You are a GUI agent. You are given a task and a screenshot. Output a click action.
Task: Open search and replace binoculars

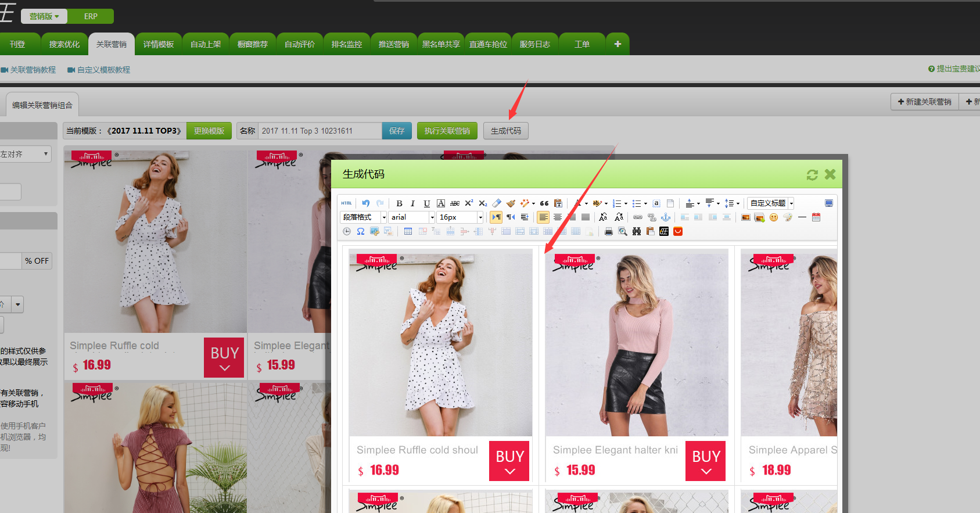coord(637,231)
